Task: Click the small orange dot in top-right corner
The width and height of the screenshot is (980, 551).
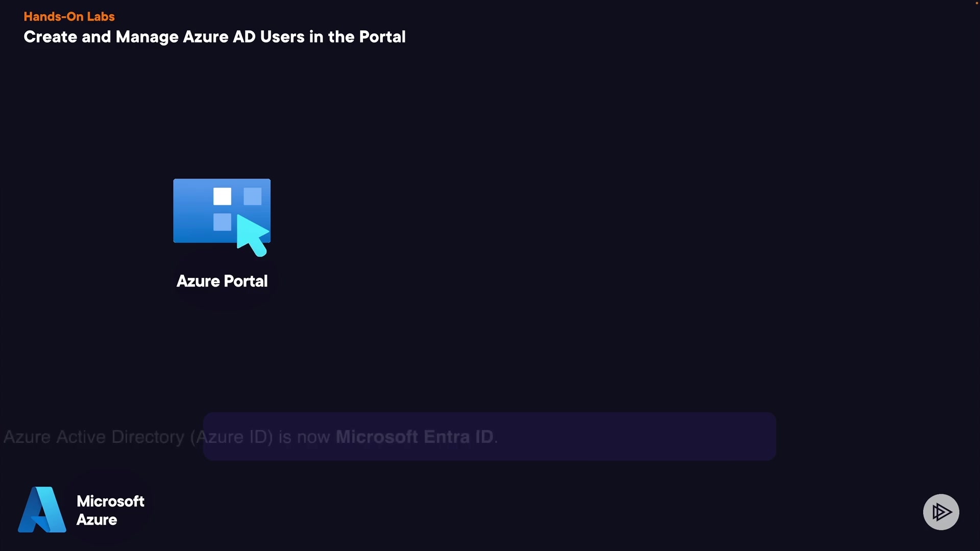Action: coord(976,3)
